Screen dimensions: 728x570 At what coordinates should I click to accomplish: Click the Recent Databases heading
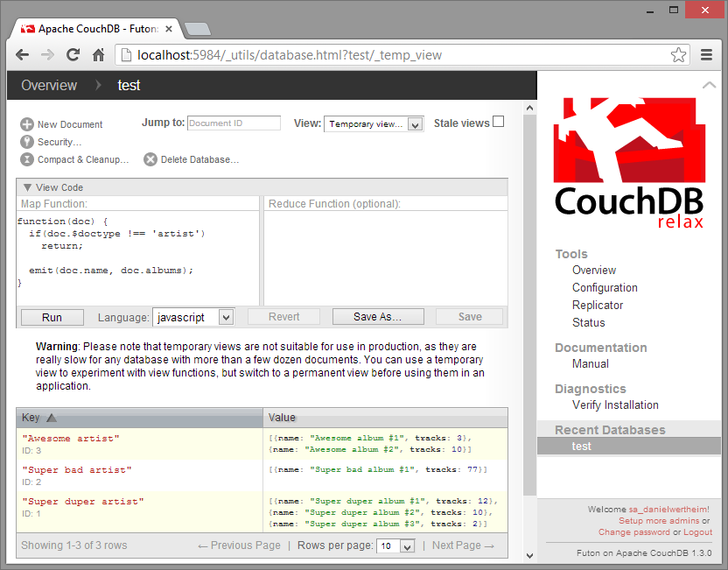coord(610,430)
